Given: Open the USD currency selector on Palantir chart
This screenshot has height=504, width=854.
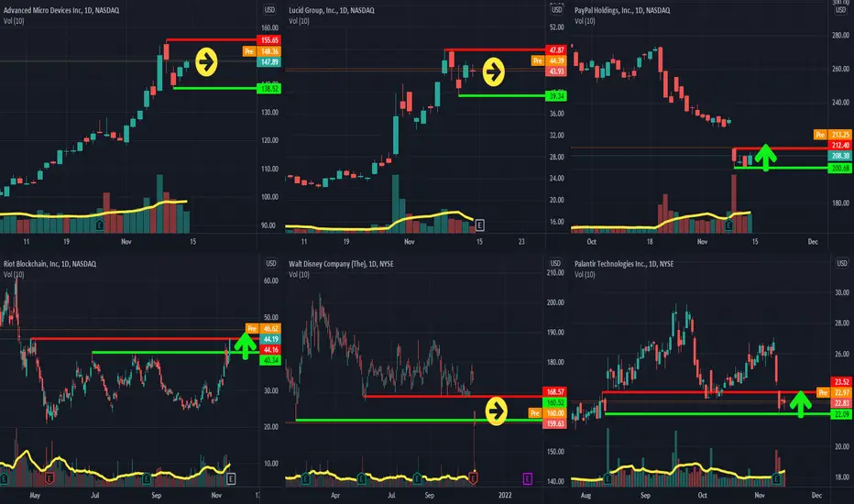Looking at the screenshot, I should coord(842,263).
